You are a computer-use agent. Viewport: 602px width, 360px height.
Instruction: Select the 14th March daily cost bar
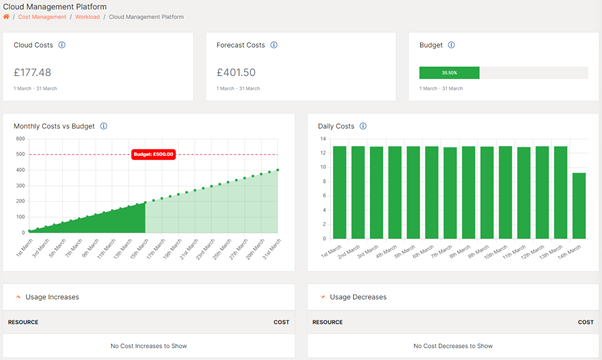[x=579, y=206]
